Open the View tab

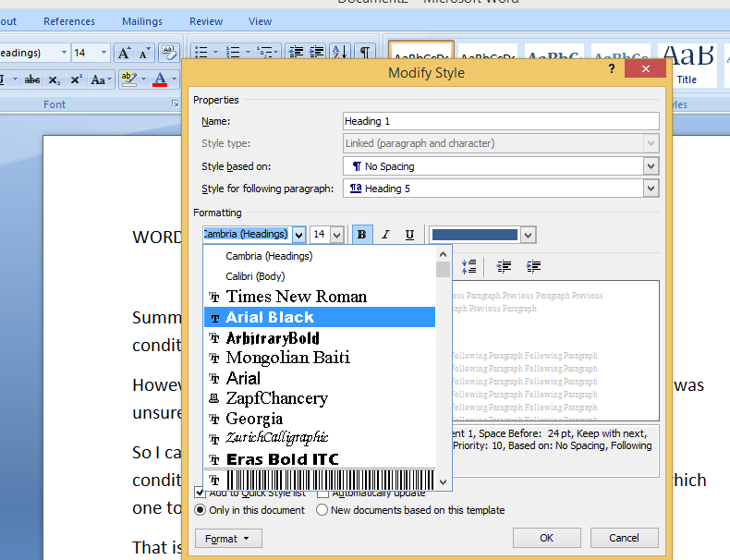click(260, 21)
